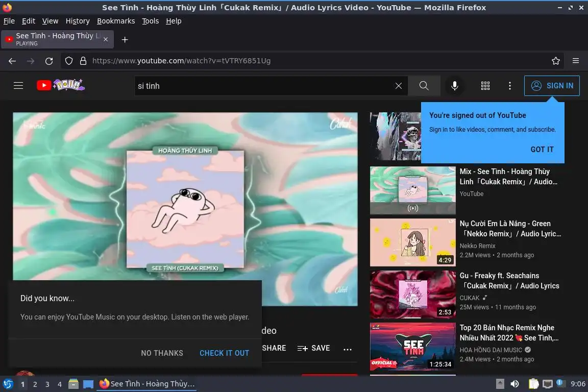
Task: Start voice search with microphone
Action: click(454, 86)
